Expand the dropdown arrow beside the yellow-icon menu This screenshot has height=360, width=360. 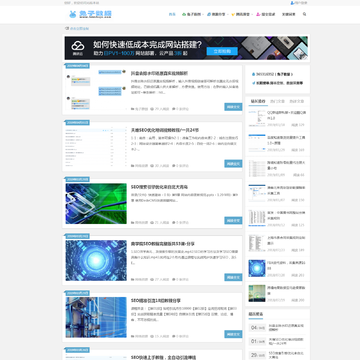point(252,15)
